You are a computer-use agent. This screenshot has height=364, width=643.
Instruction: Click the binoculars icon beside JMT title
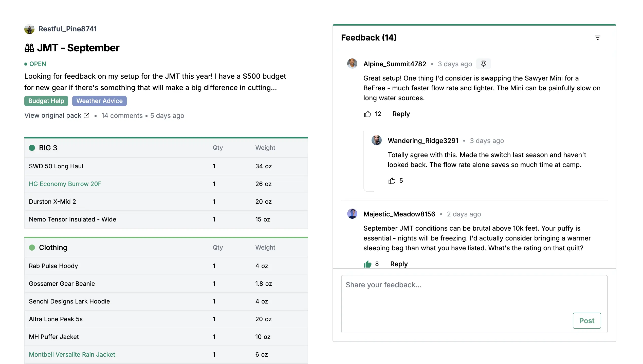click(29, 48)
